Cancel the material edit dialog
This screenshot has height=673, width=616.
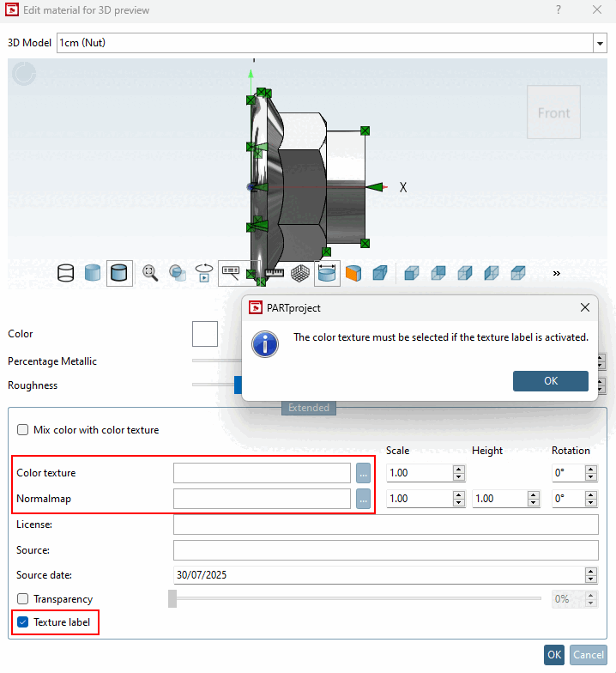point(589,654)
